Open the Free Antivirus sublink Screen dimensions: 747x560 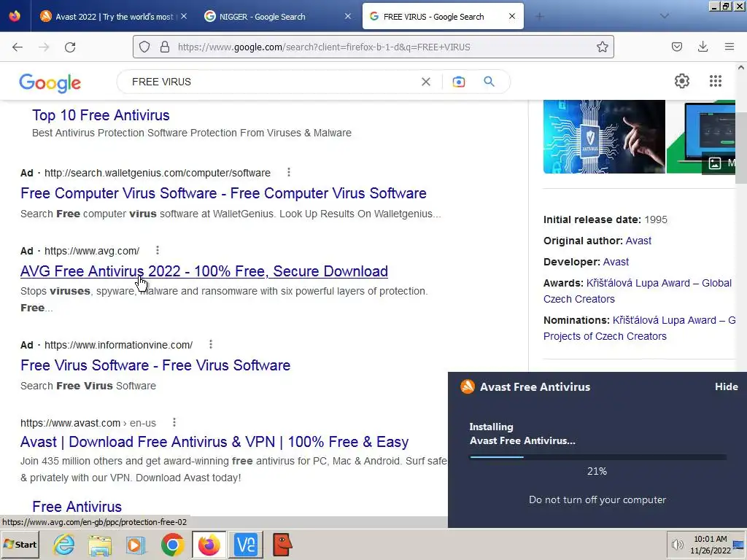coord(77,507)
